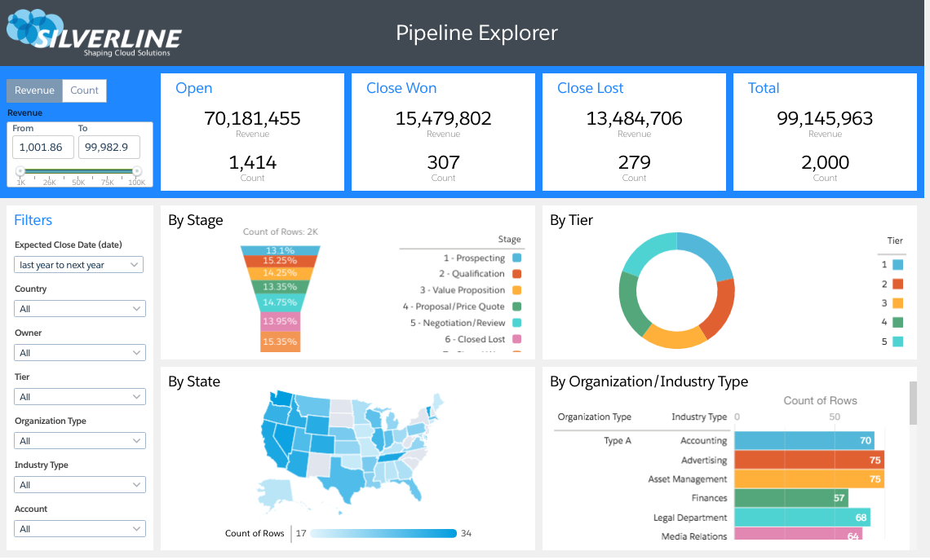This screenshot has height=560, width=930.
Task: Expand the Industry Type dropdown
Action: click(79, 485)
